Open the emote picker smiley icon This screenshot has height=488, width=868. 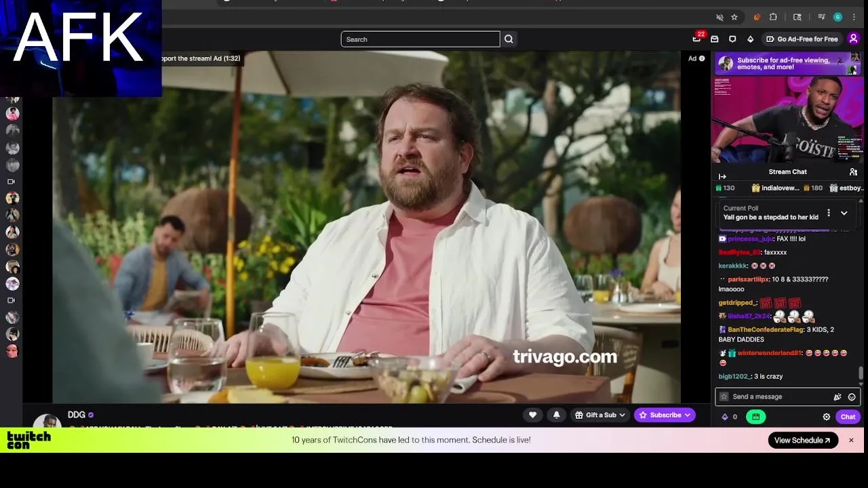click(852, 397)
